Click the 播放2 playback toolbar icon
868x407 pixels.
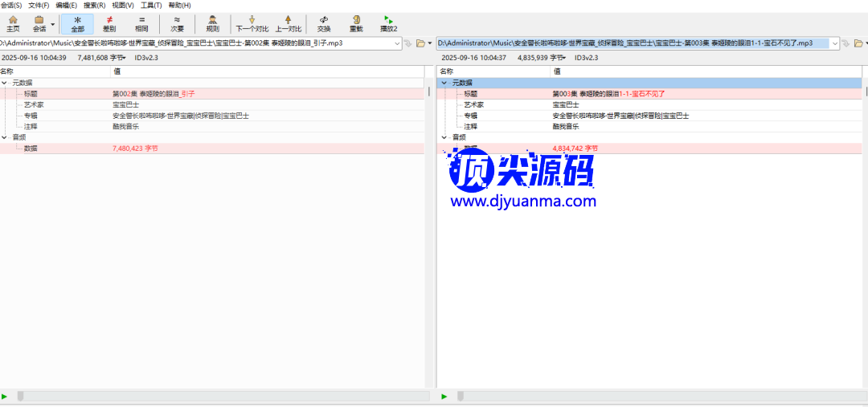[388, 23]
